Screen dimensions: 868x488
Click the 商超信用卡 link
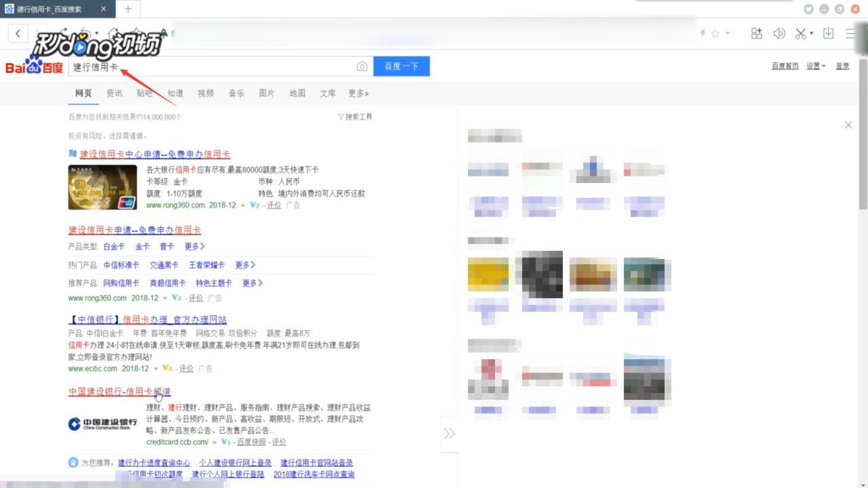(167, 283)
